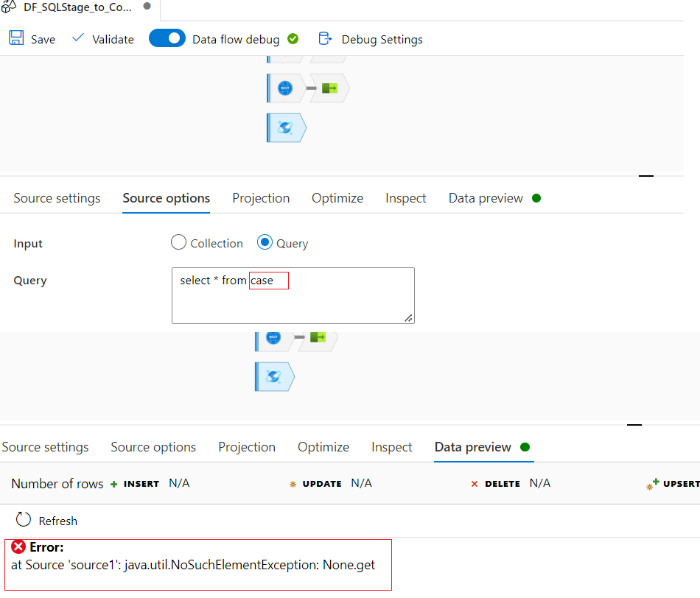Click the Save disk icon
The width and height of the screenshot is (700, 598).
16,38
